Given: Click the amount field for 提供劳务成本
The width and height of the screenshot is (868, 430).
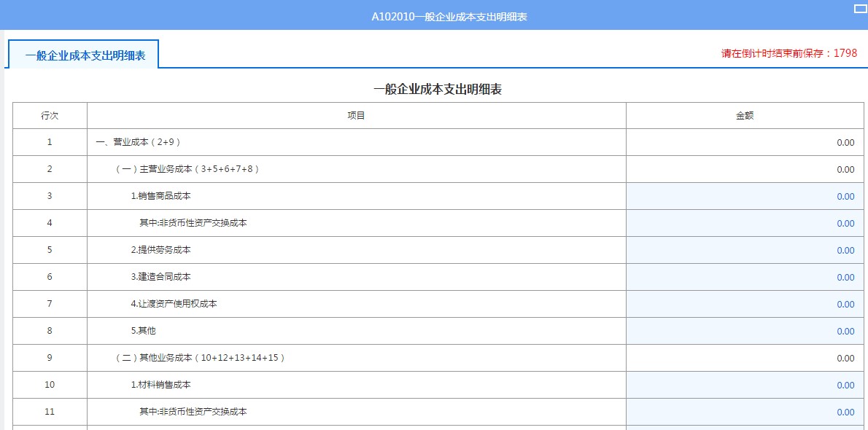Looking at the screenshot, I should 744,250.
